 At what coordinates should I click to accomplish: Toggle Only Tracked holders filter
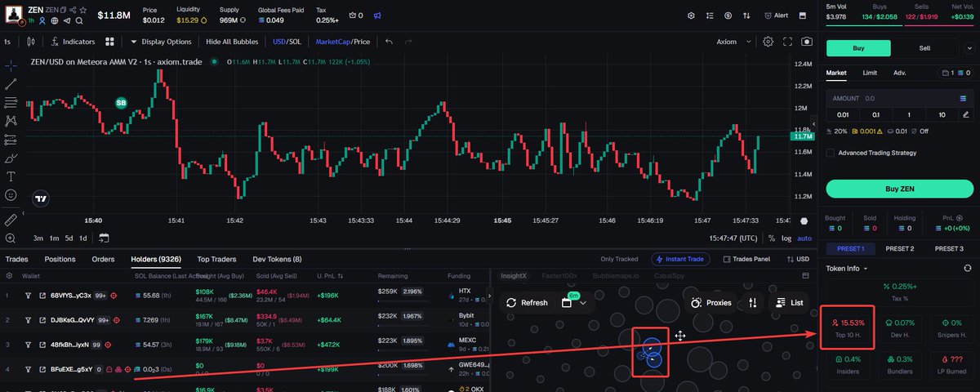point(618,259)
